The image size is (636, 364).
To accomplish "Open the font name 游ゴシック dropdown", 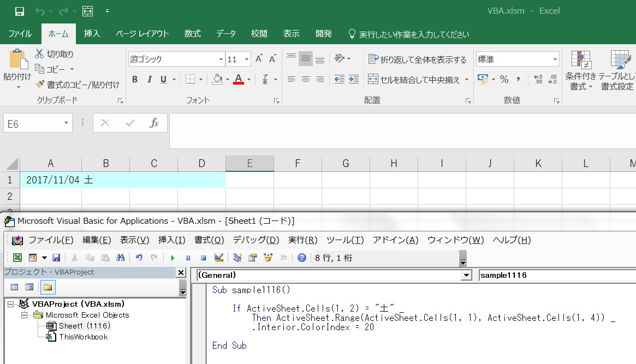I will (221, 59).
